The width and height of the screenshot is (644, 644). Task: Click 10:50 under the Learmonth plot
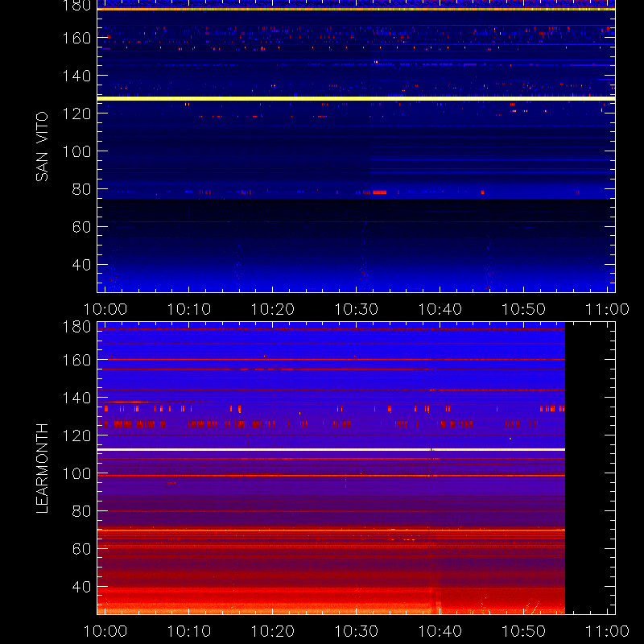pyautogui.click(x=524, y=631)
